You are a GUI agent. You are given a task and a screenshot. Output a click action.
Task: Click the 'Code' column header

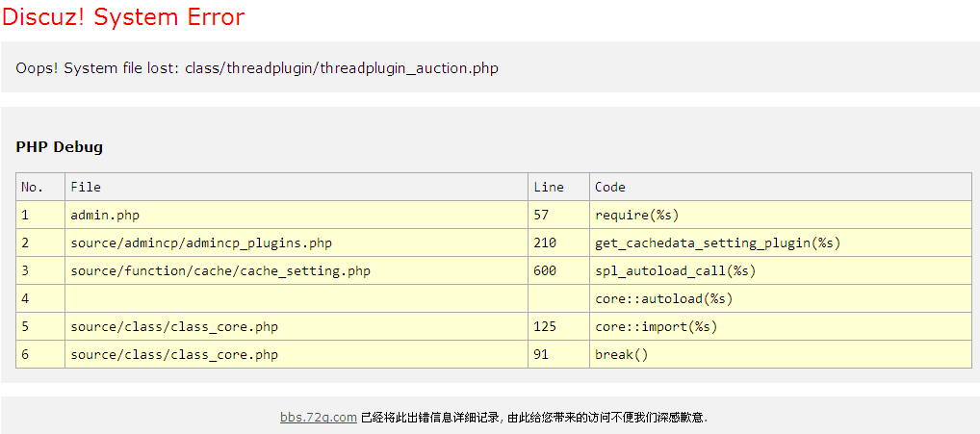coord(780,187)
